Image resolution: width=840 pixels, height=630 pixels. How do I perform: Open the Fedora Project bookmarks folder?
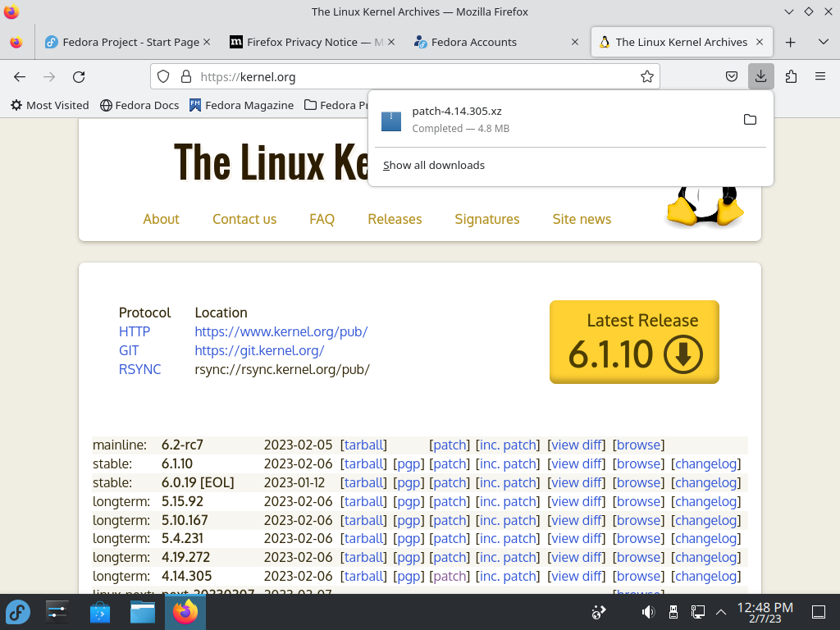[x=336, y=105]
